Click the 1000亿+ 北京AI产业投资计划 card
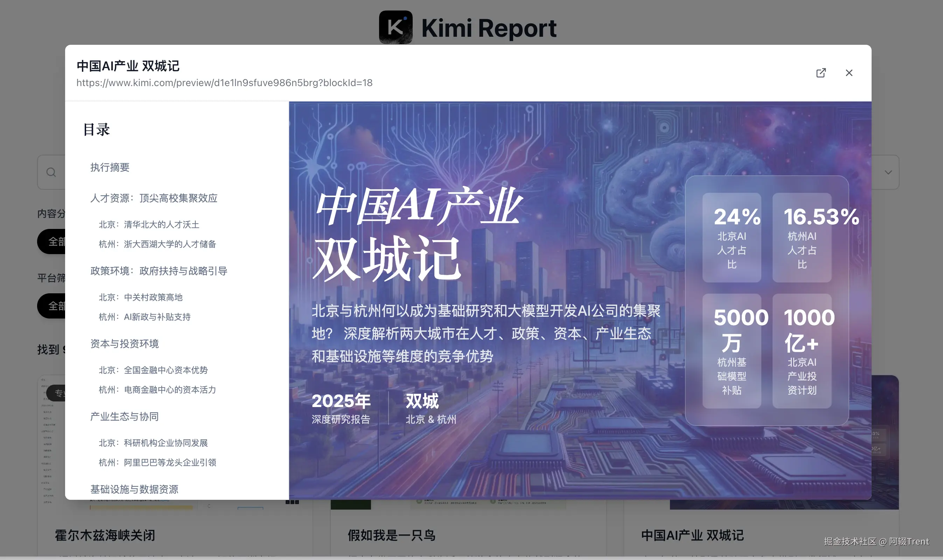 point(802,351)
